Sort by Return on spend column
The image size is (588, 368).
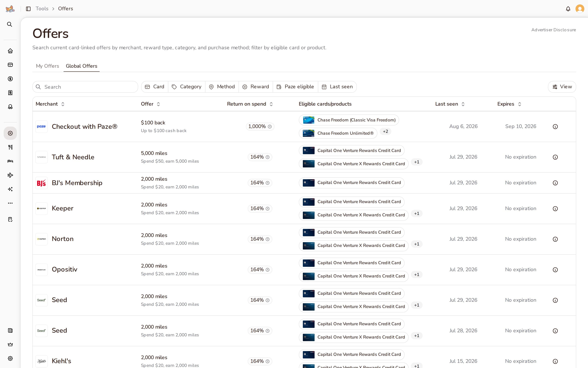[x=250, y=104]
